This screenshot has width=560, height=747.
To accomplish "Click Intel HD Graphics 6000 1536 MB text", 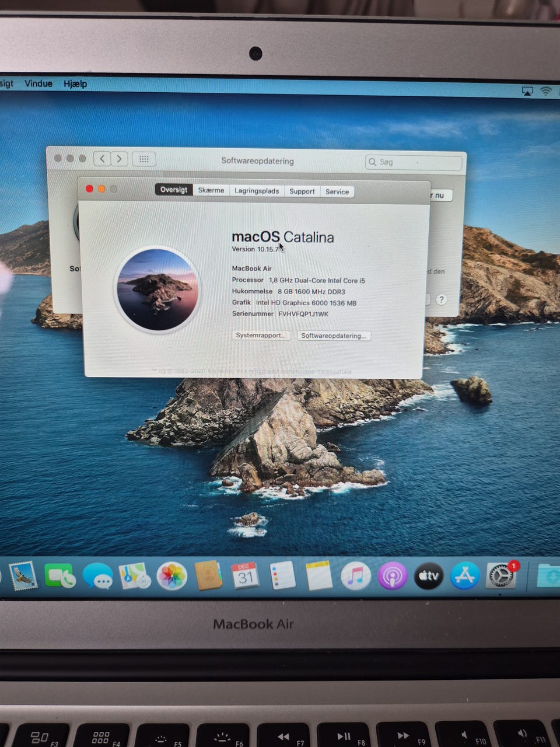I will (x=306, y=303).
